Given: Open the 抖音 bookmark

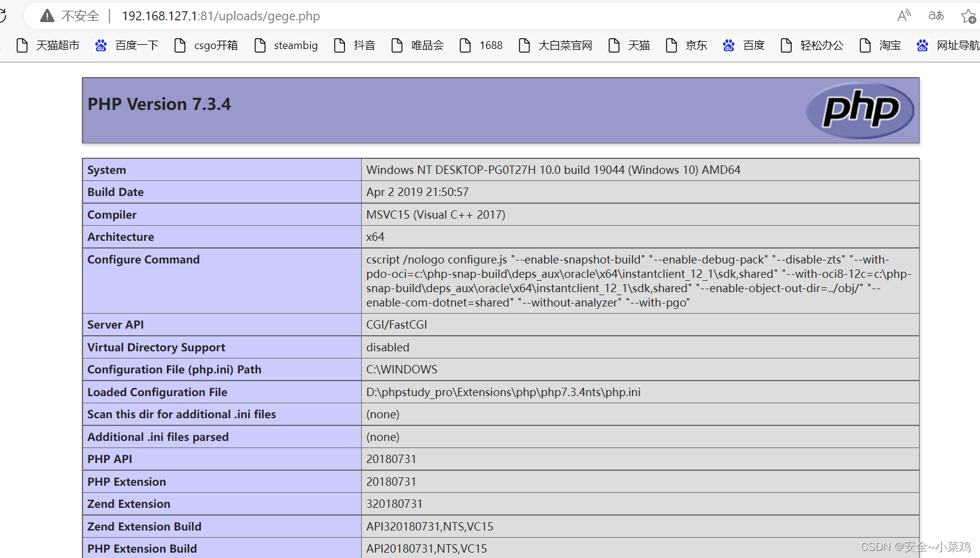Looking at the screenshot, I should tap(355, 45).
